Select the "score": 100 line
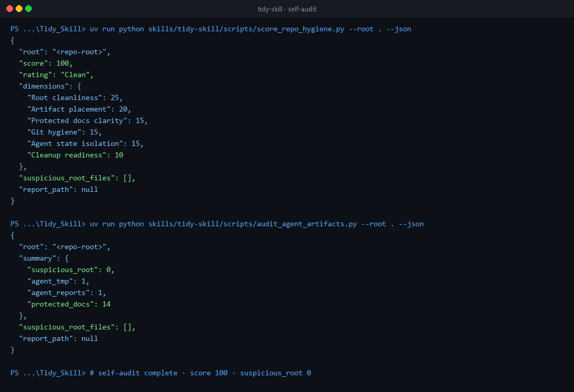574x392 pixels. 46,63
